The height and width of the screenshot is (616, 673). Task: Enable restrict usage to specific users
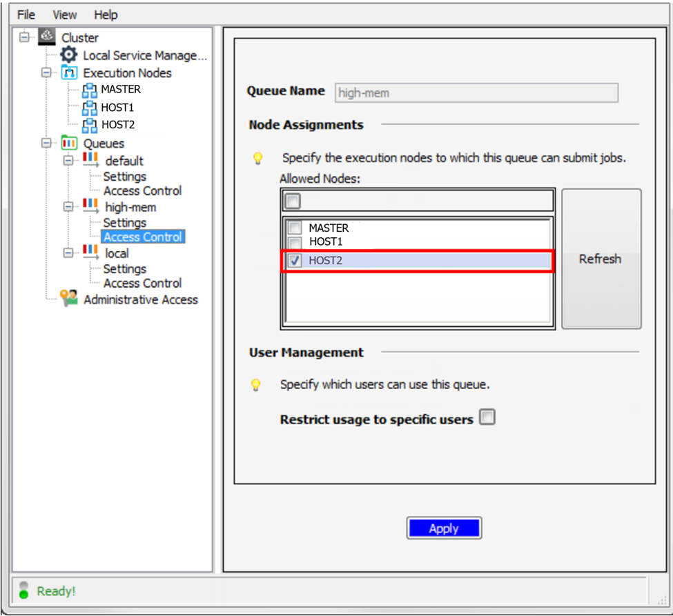[487, 417]
